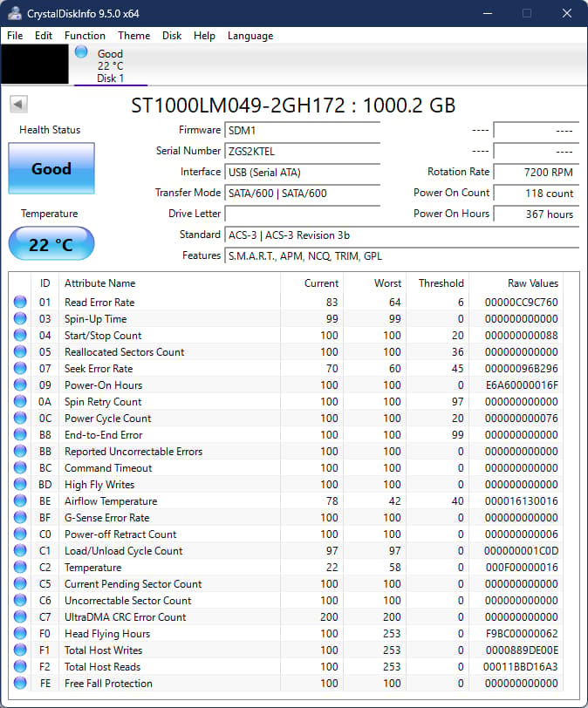
Task: Select raw value '00011BBD16A3'
Action: pyautogui.click(x=520, y=667)
